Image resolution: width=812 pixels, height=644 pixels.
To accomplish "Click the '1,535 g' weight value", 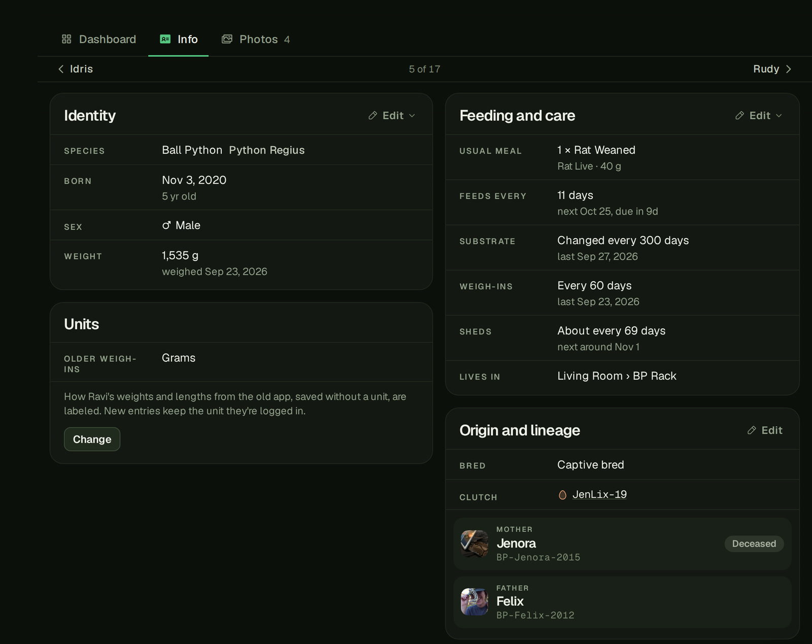I will click(x=180, y=255).
